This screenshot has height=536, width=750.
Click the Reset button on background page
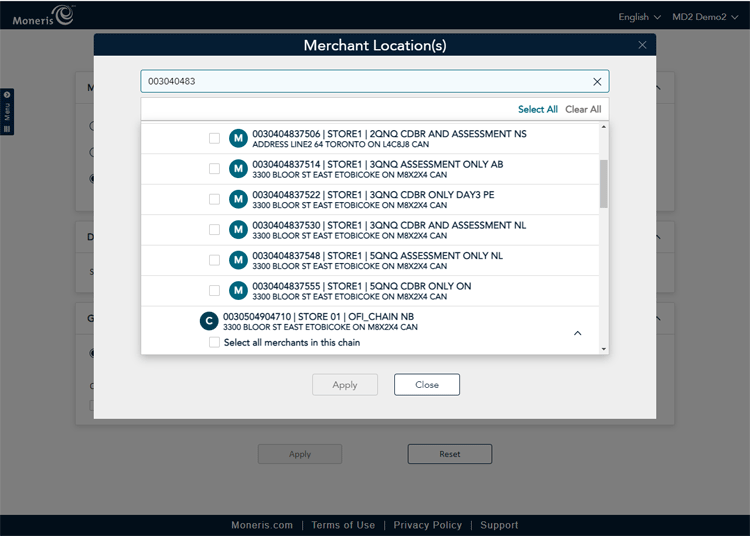pos(450,454)
